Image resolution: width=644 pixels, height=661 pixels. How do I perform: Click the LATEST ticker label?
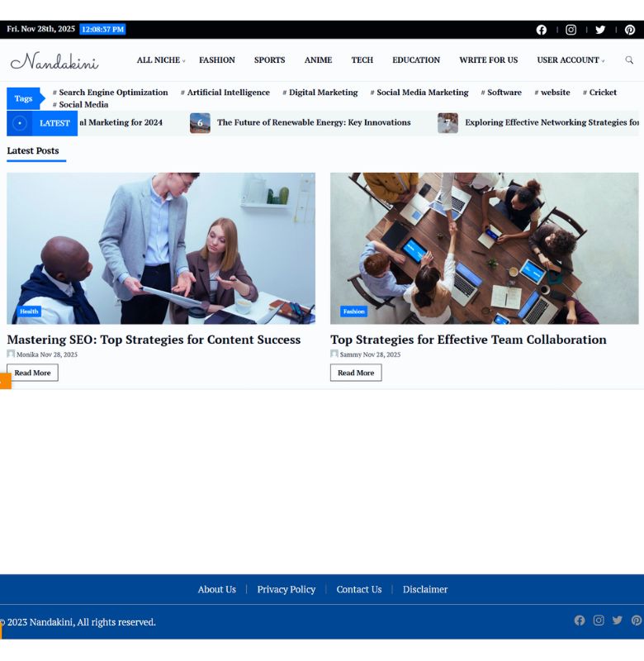tap(54, 123)
